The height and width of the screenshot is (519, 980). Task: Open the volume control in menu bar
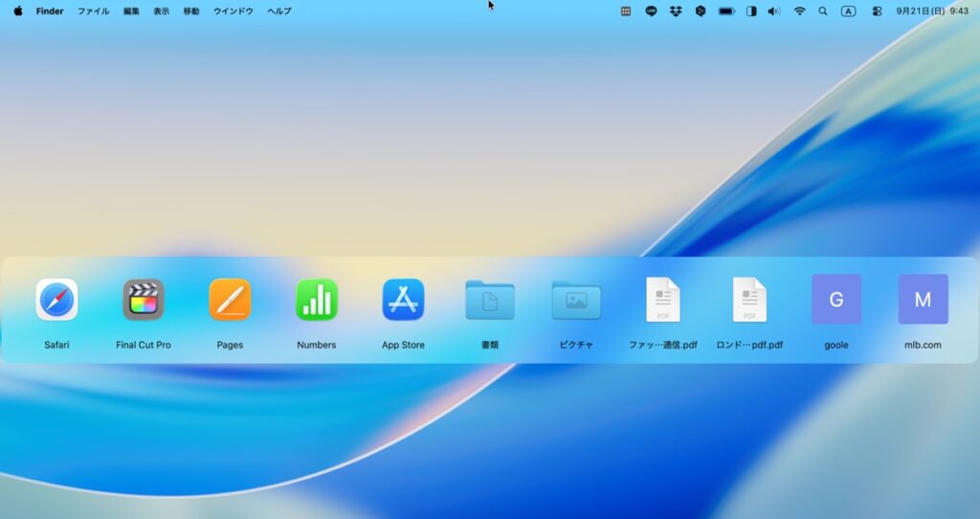(x=774, y=11)
